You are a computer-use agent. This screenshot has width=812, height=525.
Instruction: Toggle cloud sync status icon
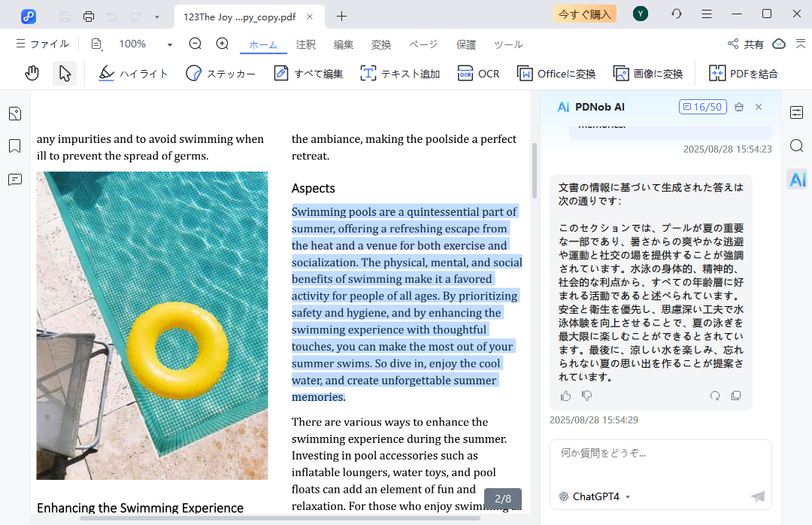tap(778, 44)
